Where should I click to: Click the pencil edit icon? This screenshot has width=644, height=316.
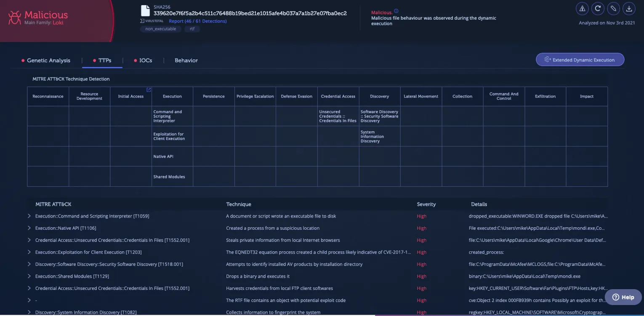pos(613,8)
